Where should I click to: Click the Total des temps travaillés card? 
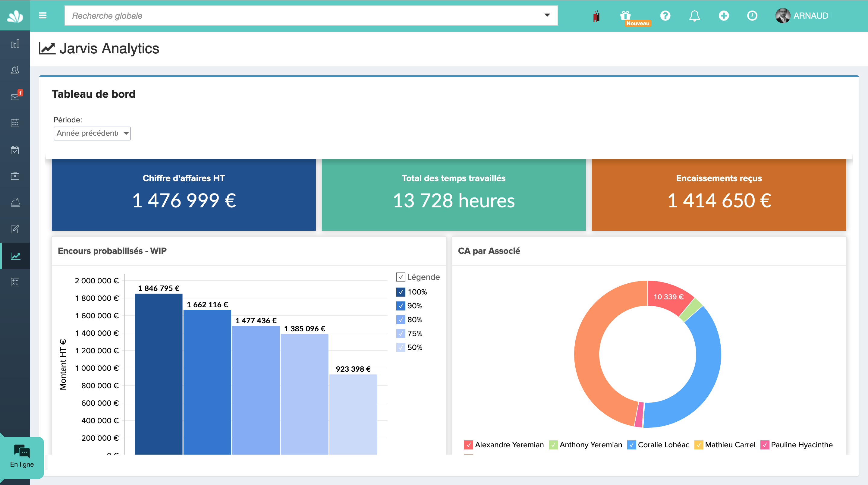454,195
